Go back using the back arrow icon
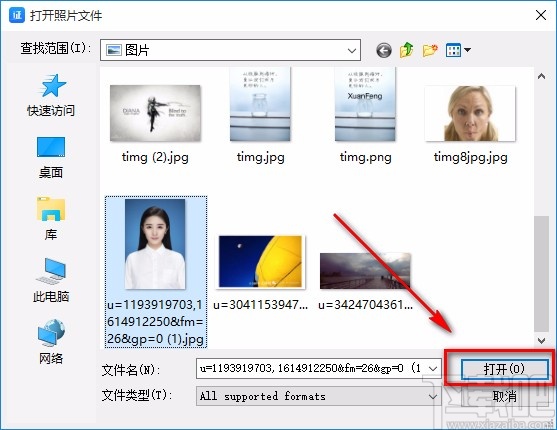Screen dimensions: 557x430 click(x=384, y=50)
